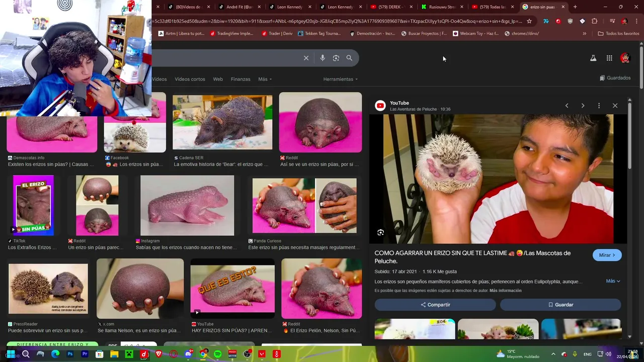
Task: Open PressReader hedgehog comparison thumbnail
Action: coord(48,289)
